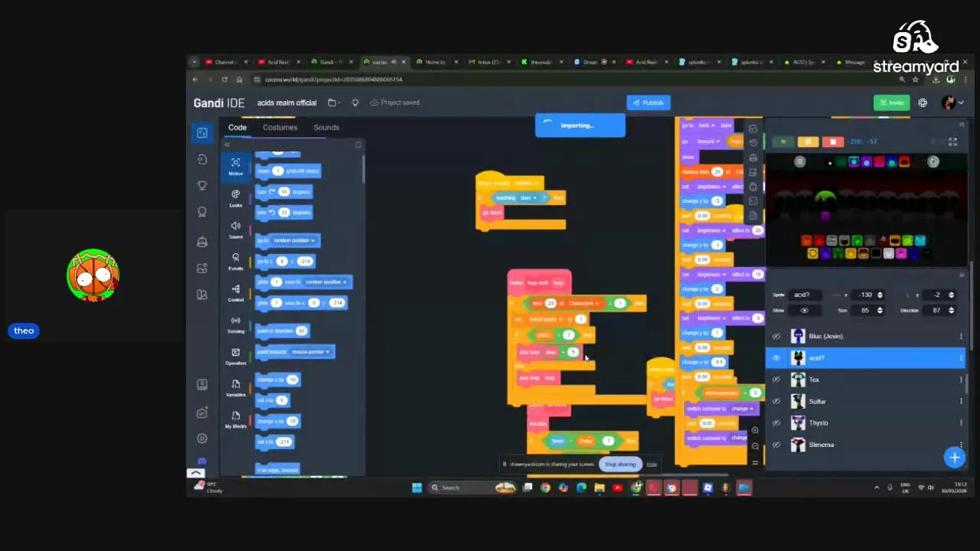Viewport: 980px width, 551px height.
Task: Click Hide in the screen share bar
Action: coord(652,465)
